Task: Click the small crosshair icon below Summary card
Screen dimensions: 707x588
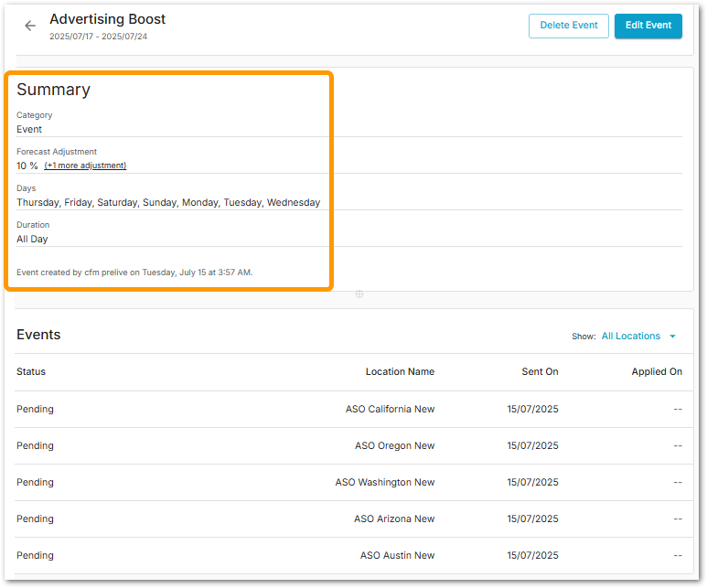Action: pyautogui.click(x=359, y=294)
